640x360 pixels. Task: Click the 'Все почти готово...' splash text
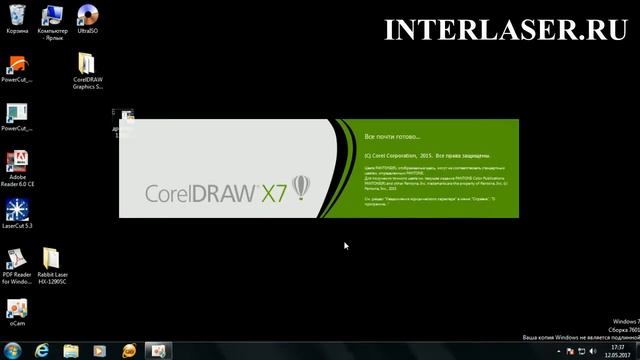coord(392,137)
